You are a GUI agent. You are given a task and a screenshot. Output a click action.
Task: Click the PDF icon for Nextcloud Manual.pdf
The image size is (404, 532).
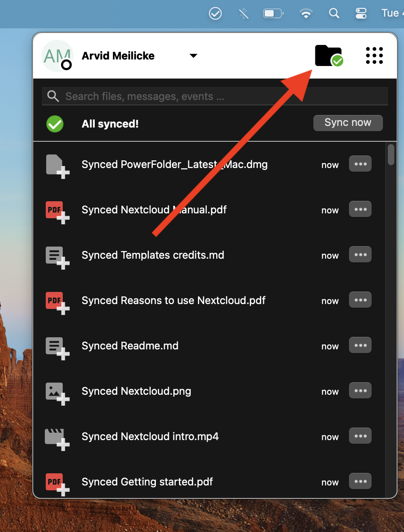coord(57,212)
